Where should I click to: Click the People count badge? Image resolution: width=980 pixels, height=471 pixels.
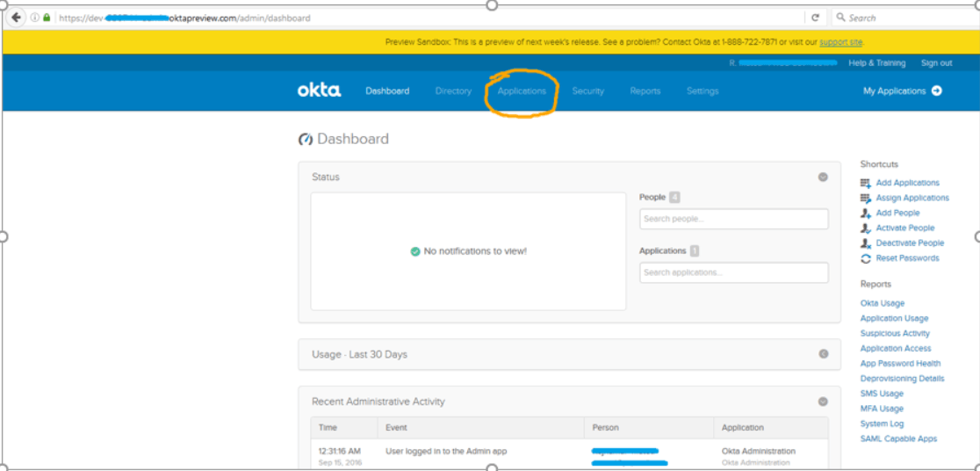(674, 197)
